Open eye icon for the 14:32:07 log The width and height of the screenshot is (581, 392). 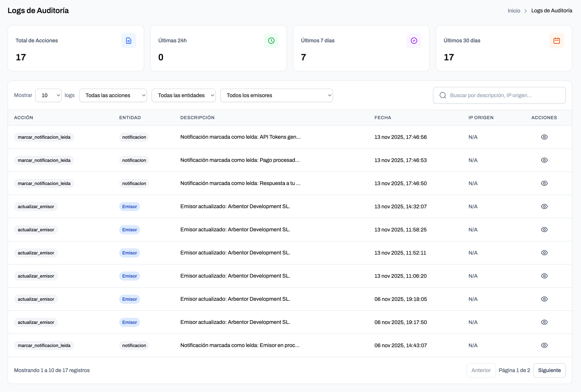pos(544,206)
